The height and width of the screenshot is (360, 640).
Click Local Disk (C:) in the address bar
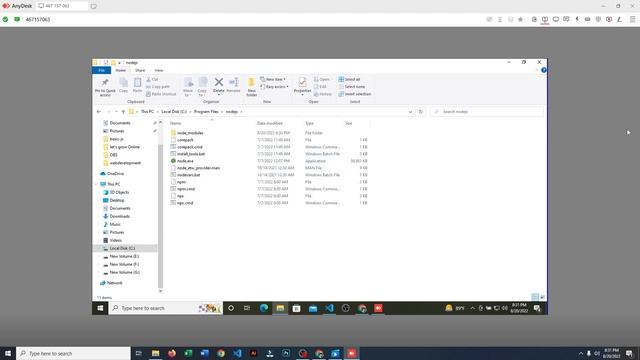click(x=174, y=111)
